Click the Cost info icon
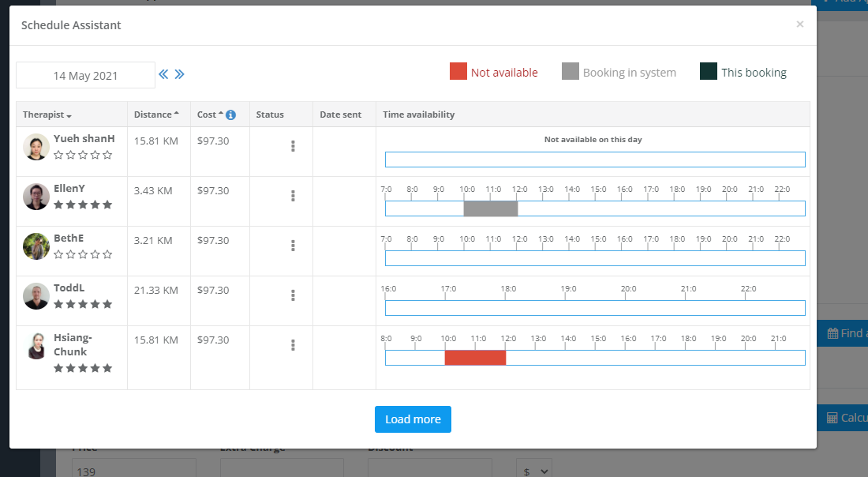This screenshot has height=477, width=868. coord(231,115)
